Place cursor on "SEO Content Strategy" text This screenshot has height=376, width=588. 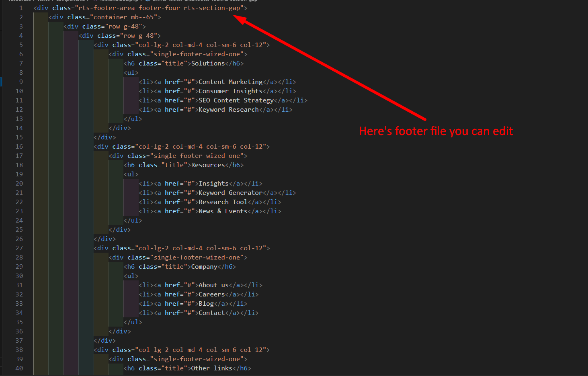tap(236, 100)
